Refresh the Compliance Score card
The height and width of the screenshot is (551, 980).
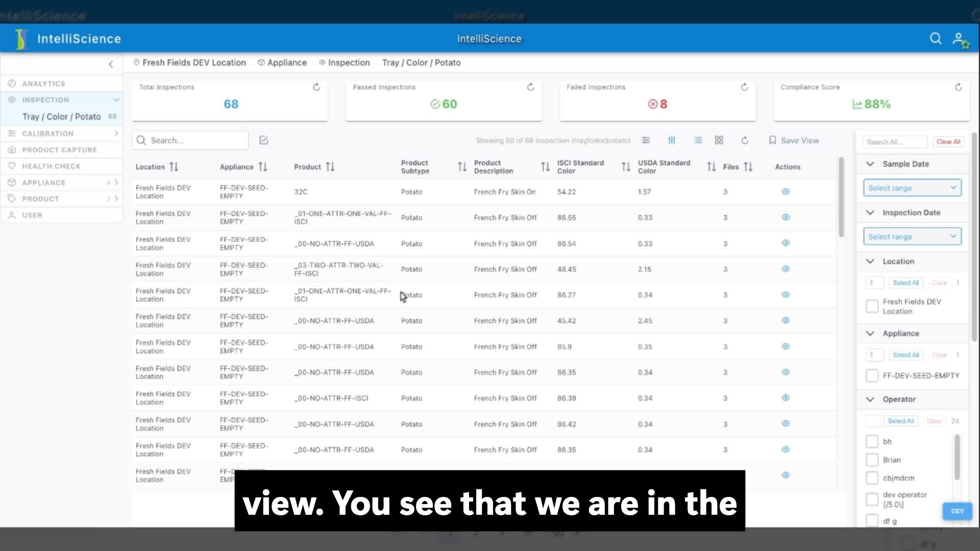(x=958, y=87)
